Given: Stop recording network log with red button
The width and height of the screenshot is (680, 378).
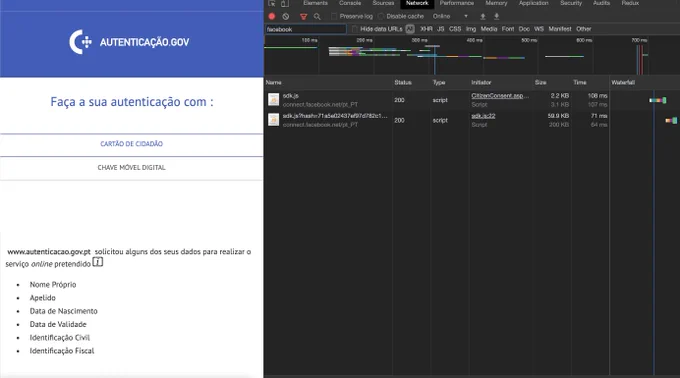Looking at the screenshot, I should pyautogui.click(x=272, y=16).
